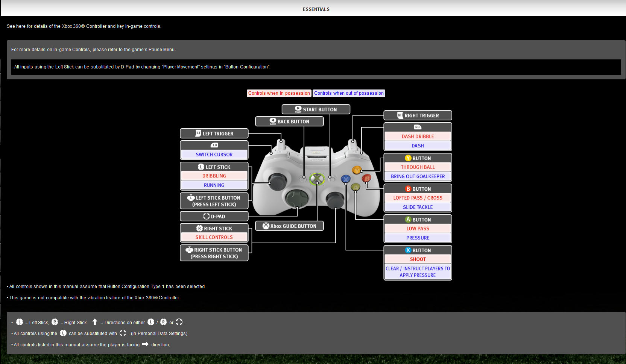Click the BACK BUTTON label text

coord(293,121)
